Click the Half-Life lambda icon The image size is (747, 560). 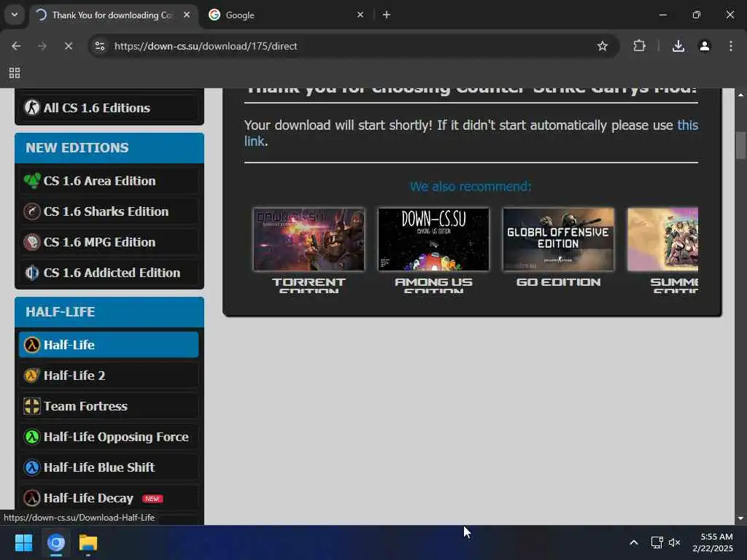[x=32, y=345]
